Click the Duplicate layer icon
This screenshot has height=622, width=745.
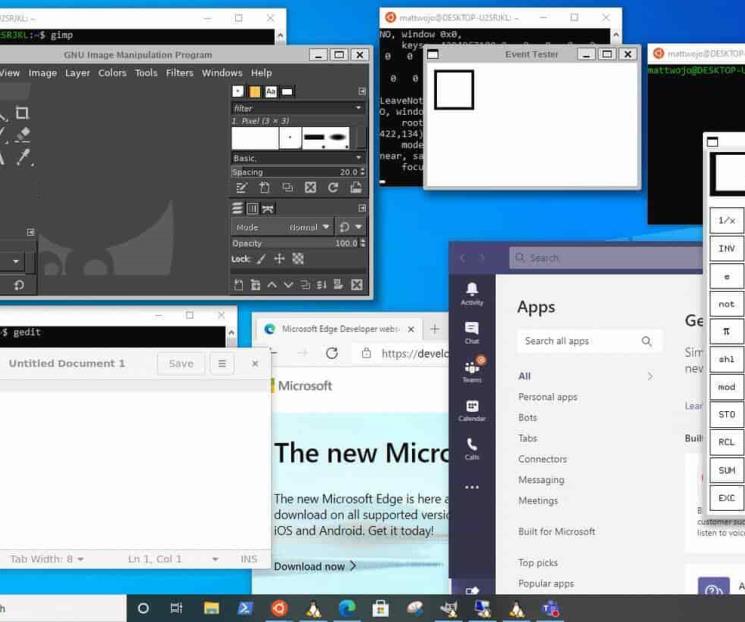coord(305,285)
